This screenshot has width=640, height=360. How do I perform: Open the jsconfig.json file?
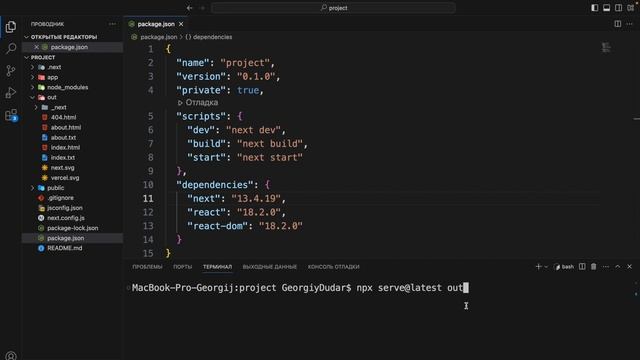pyautogui.click(x=64, y=208)
